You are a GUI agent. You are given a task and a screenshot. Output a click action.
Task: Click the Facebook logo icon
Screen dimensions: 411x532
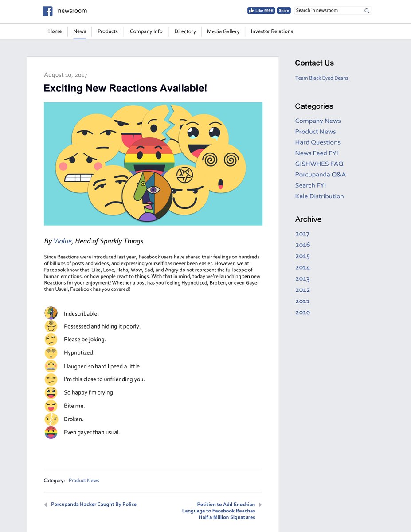(x=47, y=11)
